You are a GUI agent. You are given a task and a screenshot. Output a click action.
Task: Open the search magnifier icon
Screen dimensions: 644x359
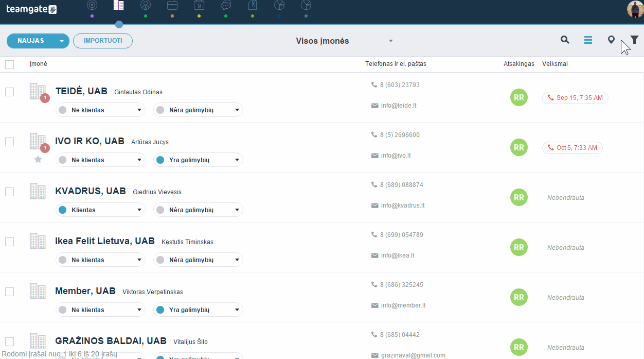click(565, 40)
